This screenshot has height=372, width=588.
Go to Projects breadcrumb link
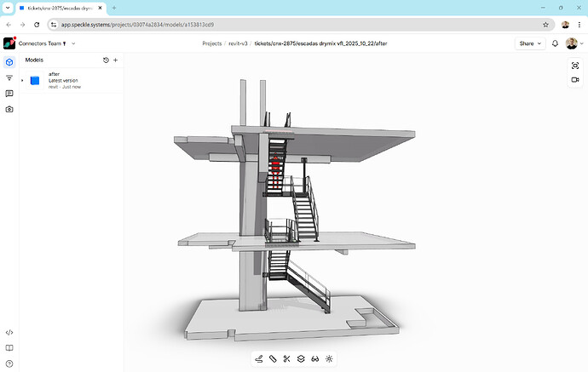coord(212,43)
